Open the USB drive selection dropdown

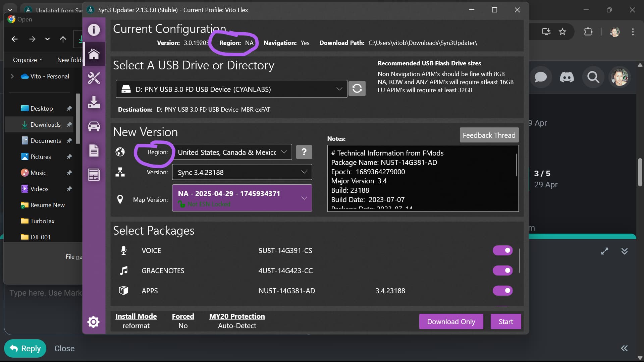click(231, 89)
